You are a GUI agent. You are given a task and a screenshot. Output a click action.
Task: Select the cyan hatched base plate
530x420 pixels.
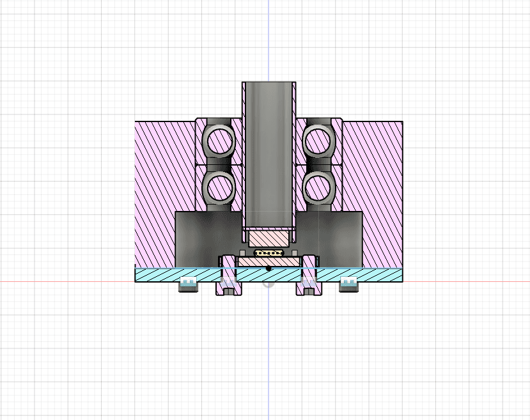click(269, 275)
